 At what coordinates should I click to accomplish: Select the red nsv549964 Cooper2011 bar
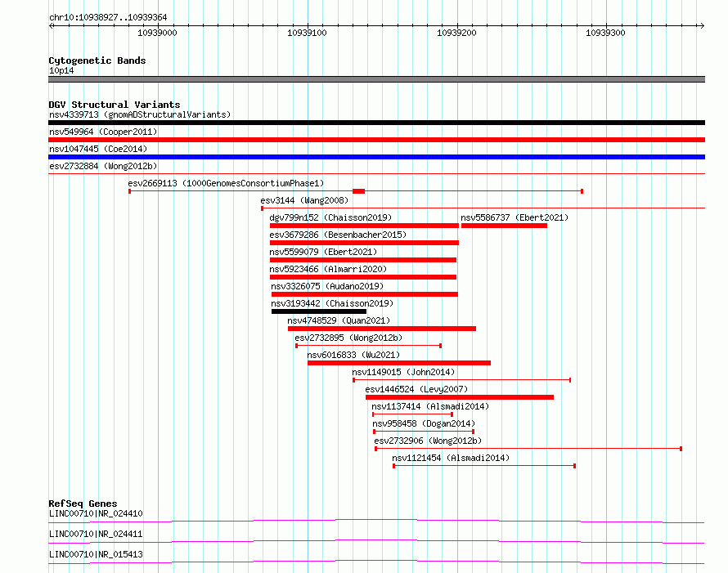tap(376, 140)
